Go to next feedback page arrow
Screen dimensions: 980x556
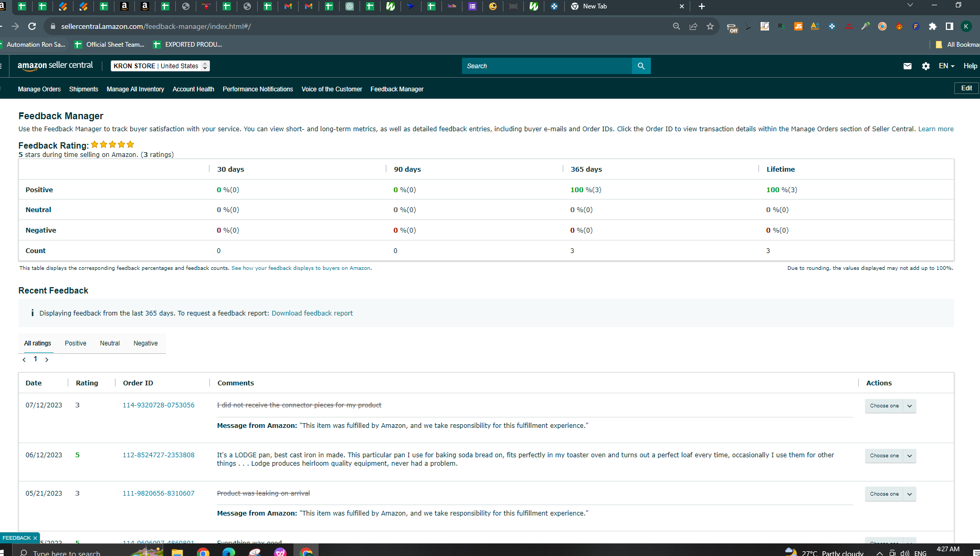pyautogui.click(x=47, y=360)
